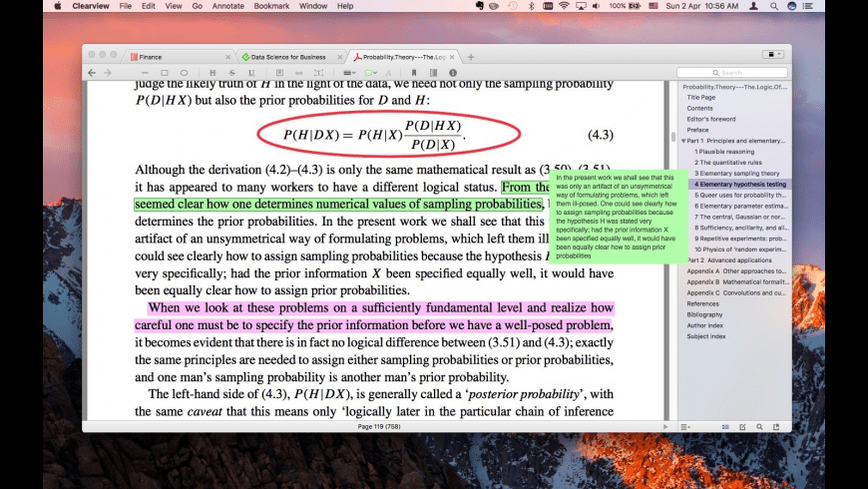Show table of contents sidebar view
868x489 pixels.
tap(725, 427)
